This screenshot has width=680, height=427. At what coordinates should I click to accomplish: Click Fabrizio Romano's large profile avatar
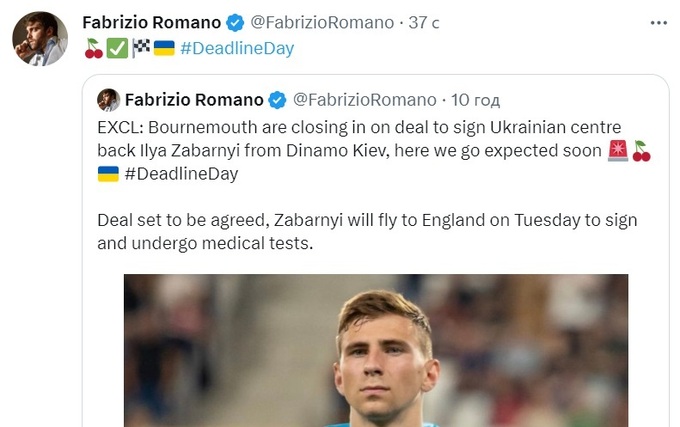pos(40,38)
